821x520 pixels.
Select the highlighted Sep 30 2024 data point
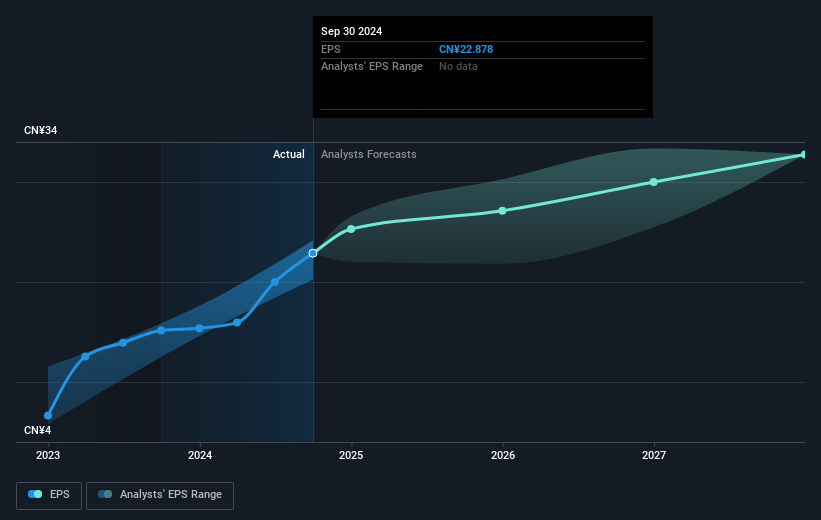tap(313, 253)
